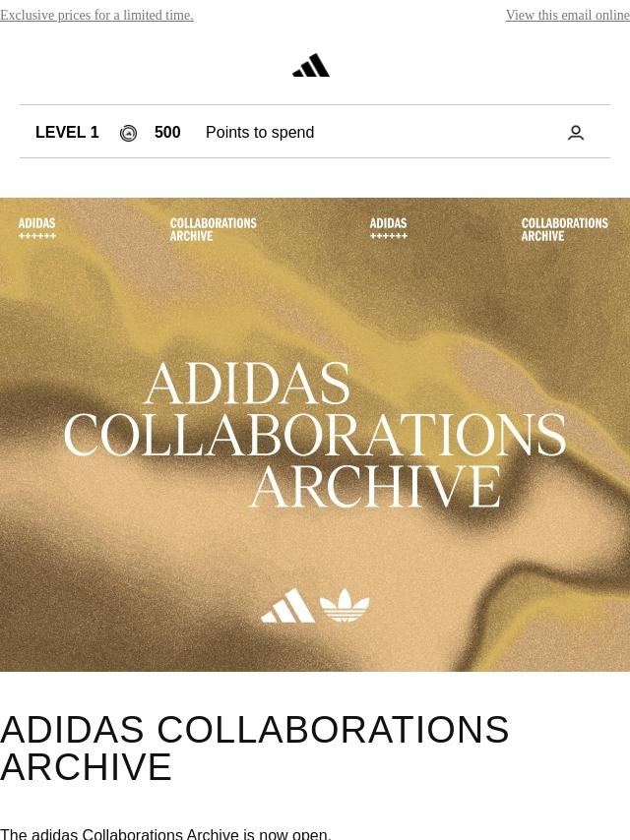
Task: Click the adidas three-stripes logo in header
Action: click(311, 65)
